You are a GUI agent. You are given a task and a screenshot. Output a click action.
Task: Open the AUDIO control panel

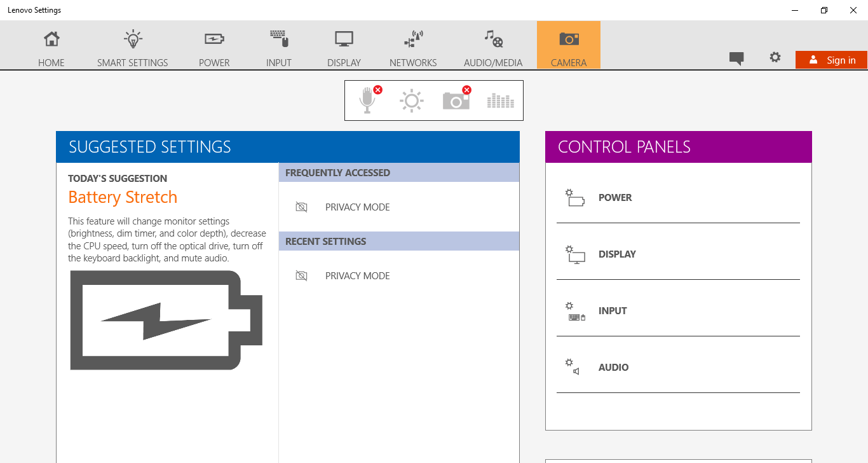click(x=613, y=368)
